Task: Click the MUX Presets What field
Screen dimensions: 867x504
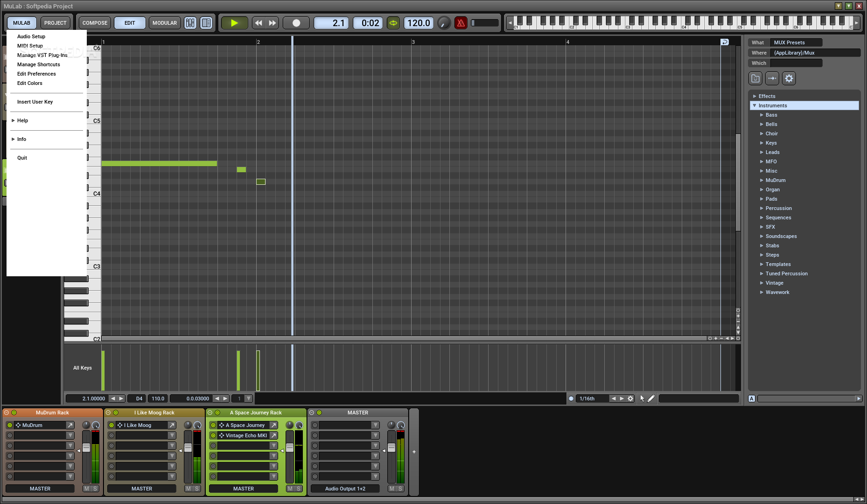Action: pyautogui.click(x=796, y=42)
